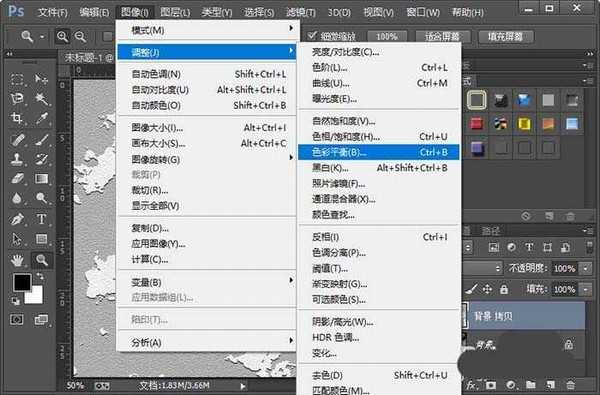Toggle the pixel layer filter icon
The image size is (600, 395).
(x=494, y=247)
